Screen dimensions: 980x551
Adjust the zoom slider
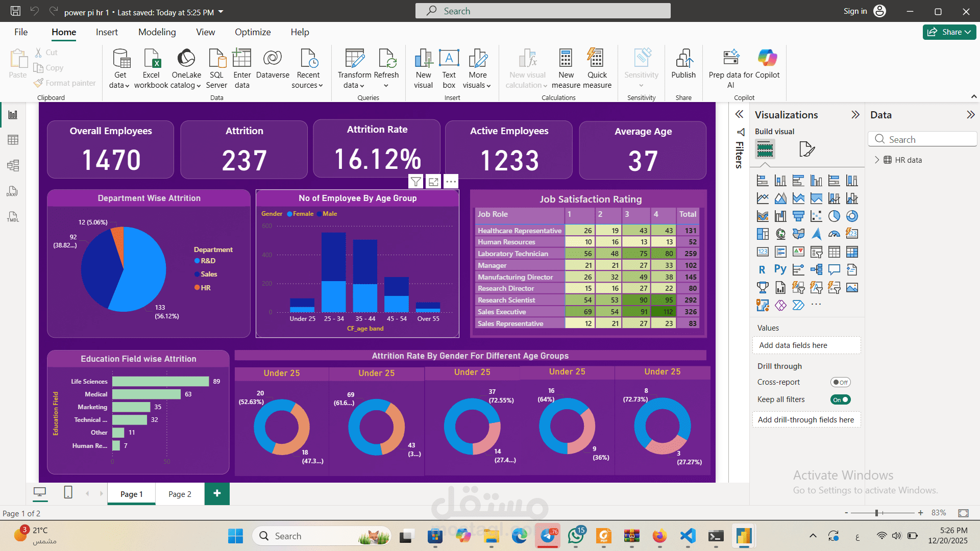click(x=876, y=513)
